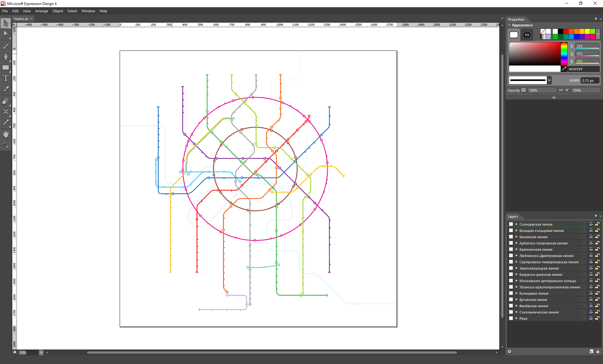Expand the Каховская линия layer
The image size is (603, 364).
click(x=516, y=237)
